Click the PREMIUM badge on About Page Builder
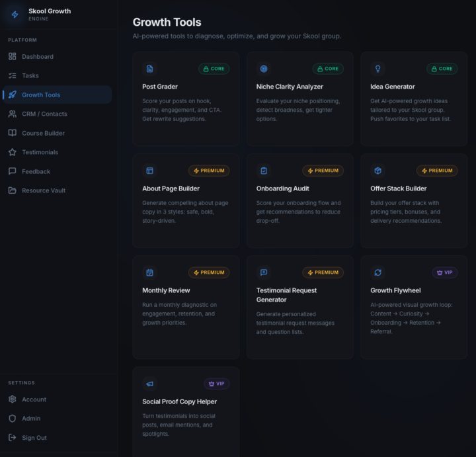 tap(209, 171)
